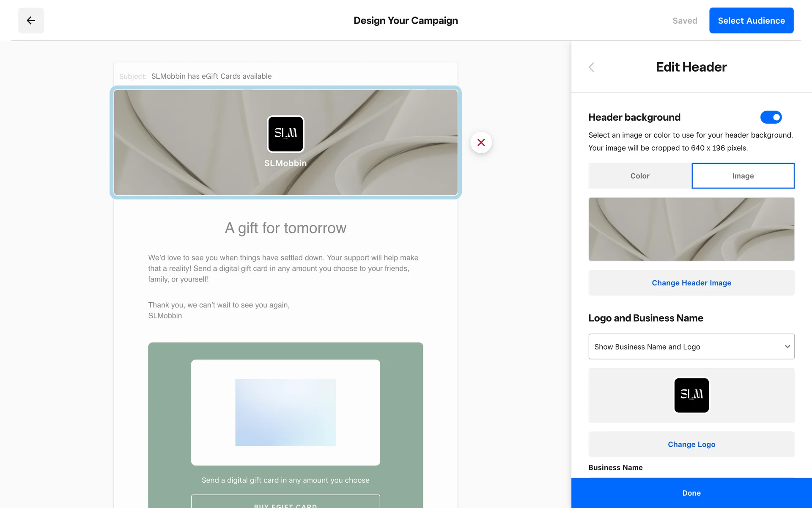Click the gift card gradient image
This screenshot has width=812, height=508.
(285, 412)
